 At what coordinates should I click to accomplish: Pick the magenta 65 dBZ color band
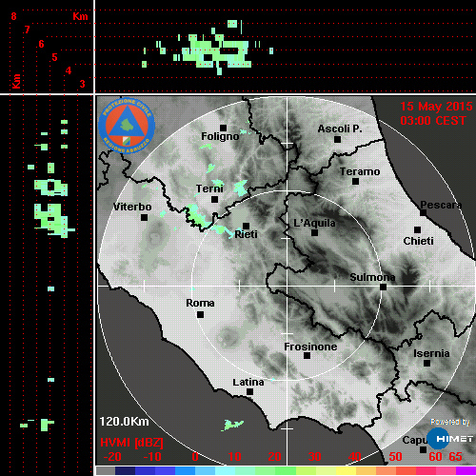click(466, 471)
